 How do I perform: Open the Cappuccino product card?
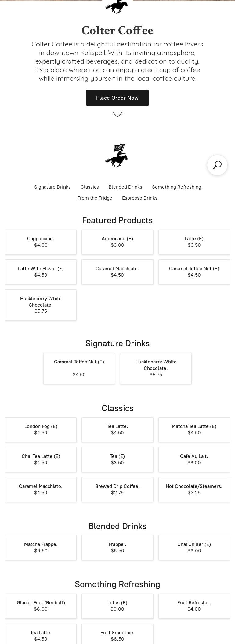point(41,242)
